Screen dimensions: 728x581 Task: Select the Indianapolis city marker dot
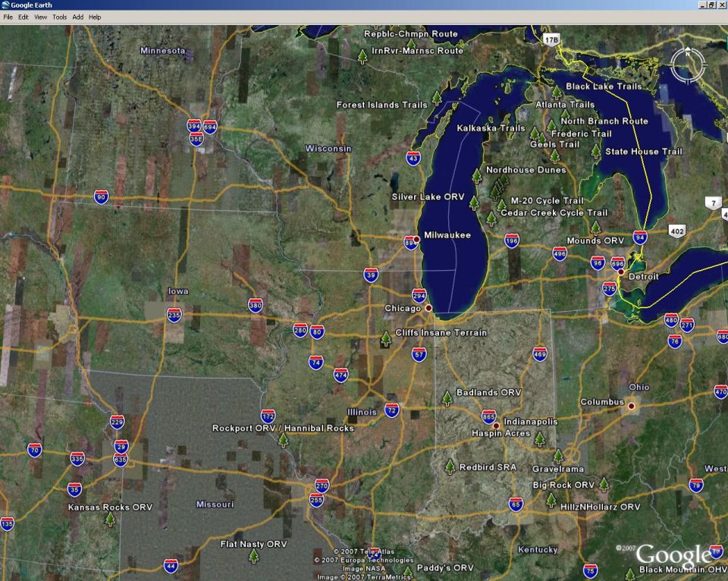point(496,426)
